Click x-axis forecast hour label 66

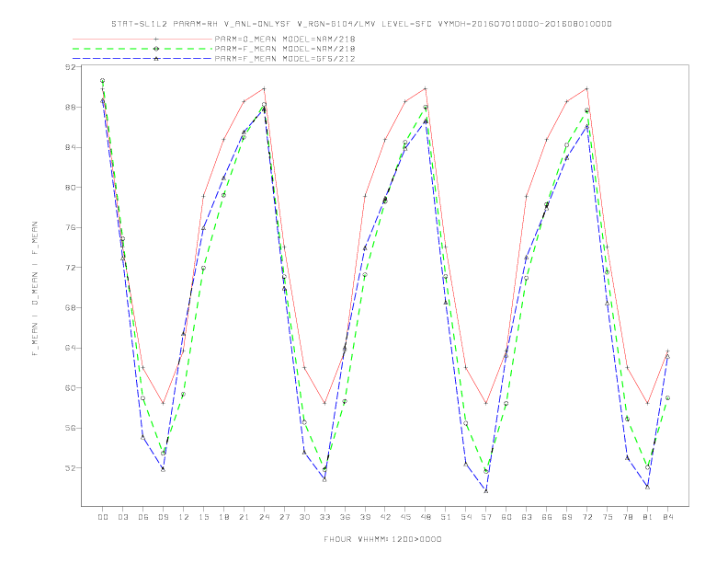point(547,517)
